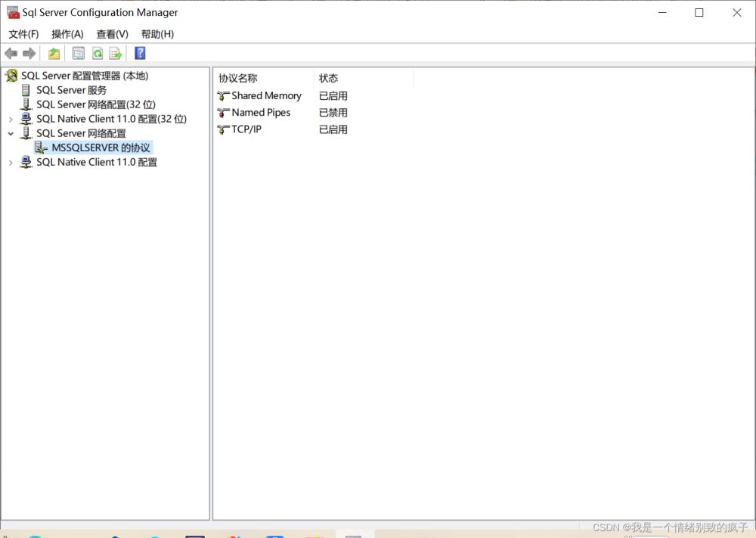Click the SQL Server 配置管理器 root icon
The height and width of the screenshot is (538, 756).
coord(11,76)
